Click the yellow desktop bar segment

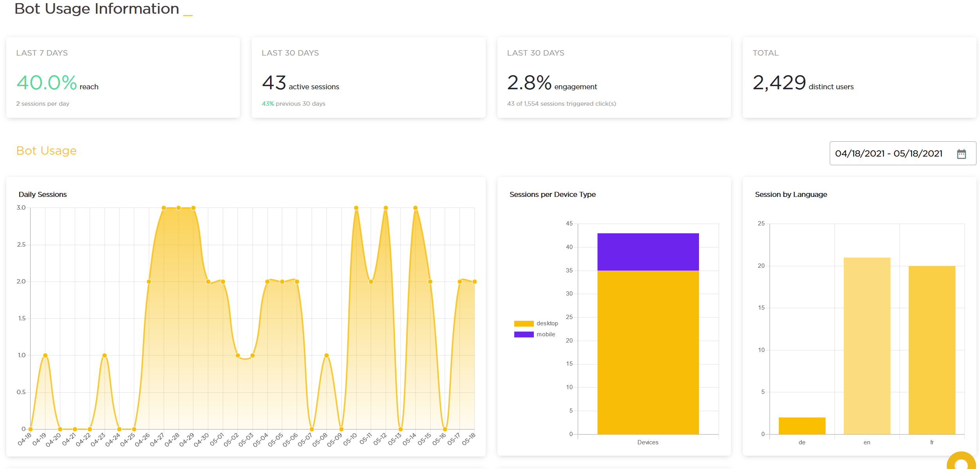point(648,352)
